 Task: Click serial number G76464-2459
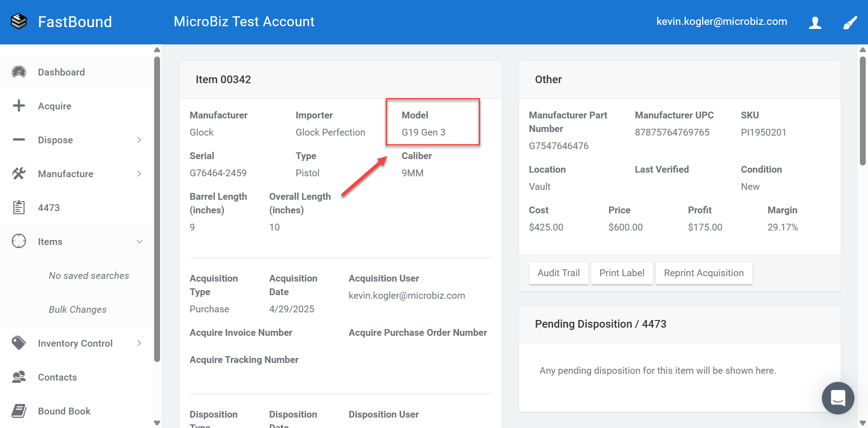click(x=218, y=173)
